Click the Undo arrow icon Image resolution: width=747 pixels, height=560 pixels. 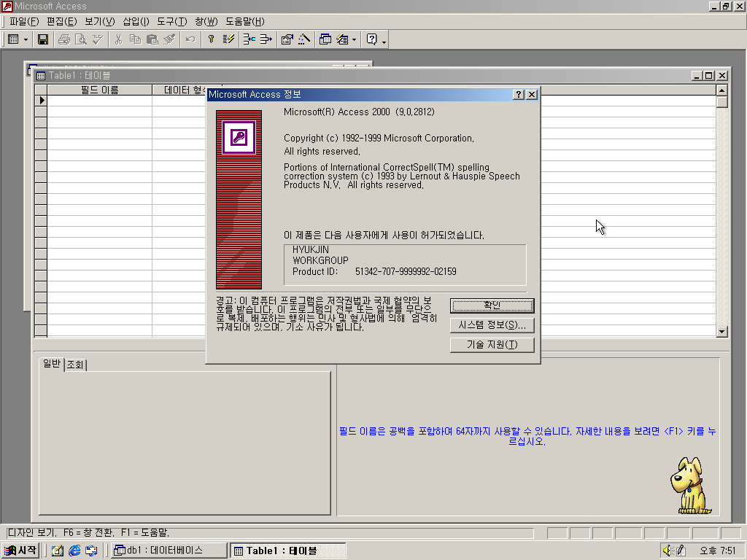[190, 39]
